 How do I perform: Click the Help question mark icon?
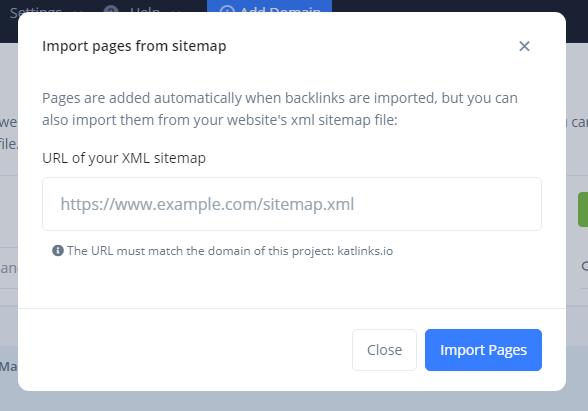[111, 9]
